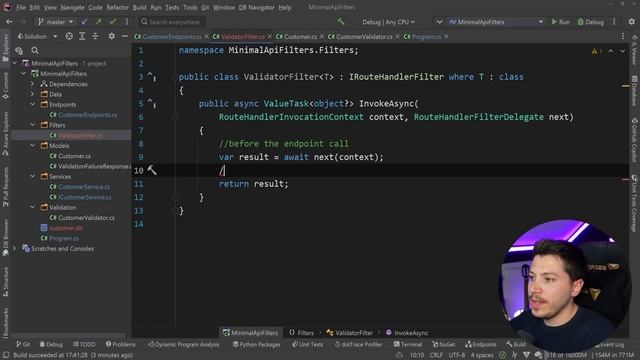Collapse the MinimalApiFilters project node

23,74
